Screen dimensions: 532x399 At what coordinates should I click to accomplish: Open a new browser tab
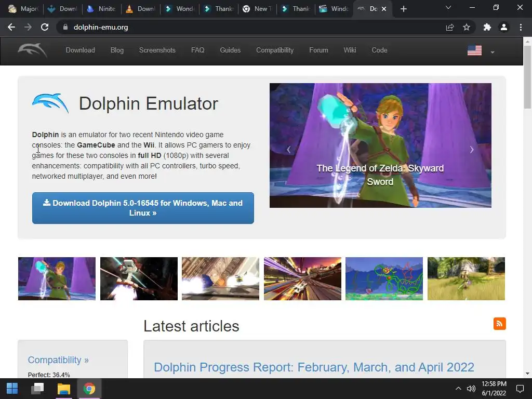coord(403,9)
